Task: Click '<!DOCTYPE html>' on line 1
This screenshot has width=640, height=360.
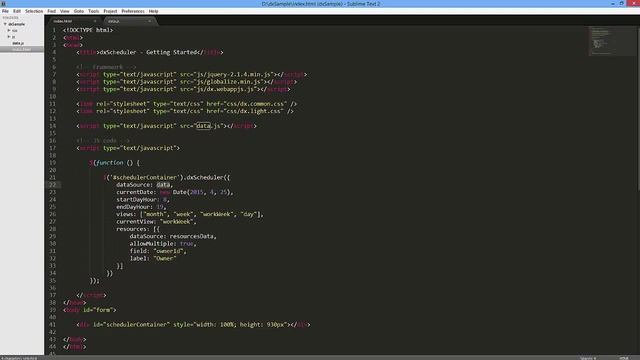Action: 88,30
